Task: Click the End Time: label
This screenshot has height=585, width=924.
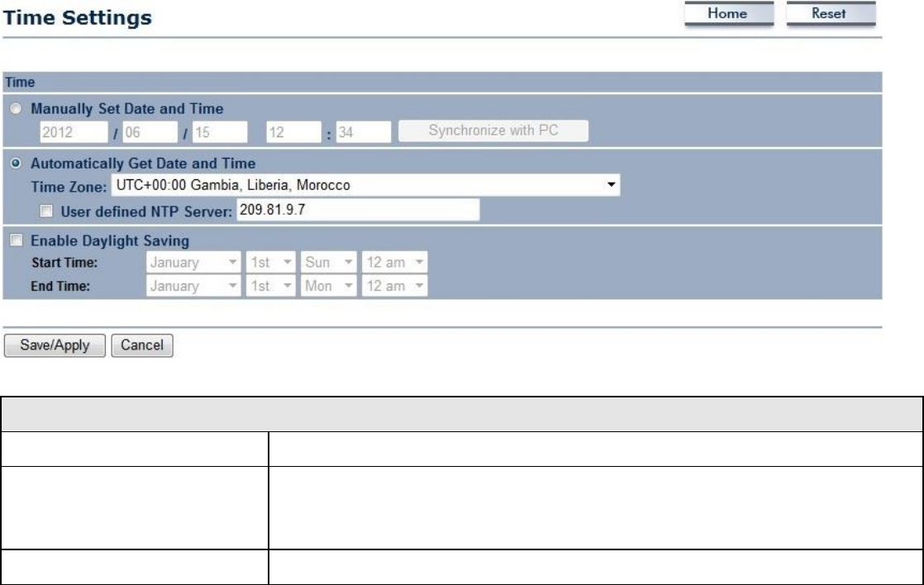Action: click(x=60, y=287)
